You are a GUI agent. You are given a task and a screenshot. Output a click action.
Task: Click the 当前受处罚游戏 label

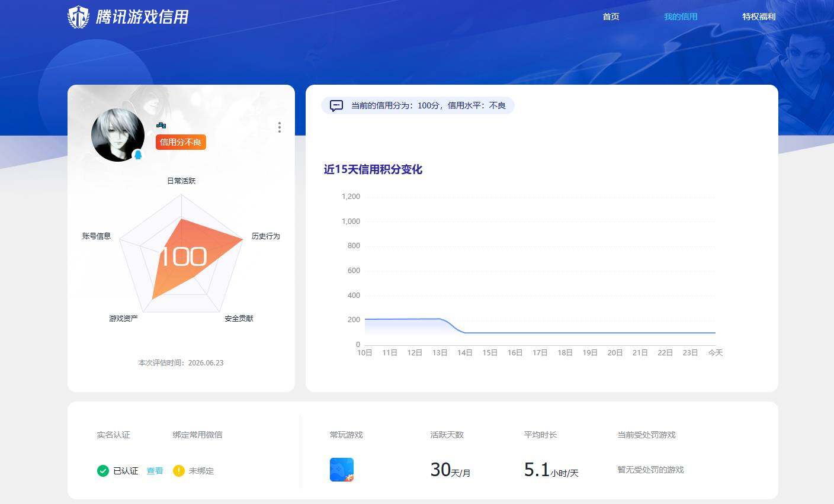tap(646, 435)
